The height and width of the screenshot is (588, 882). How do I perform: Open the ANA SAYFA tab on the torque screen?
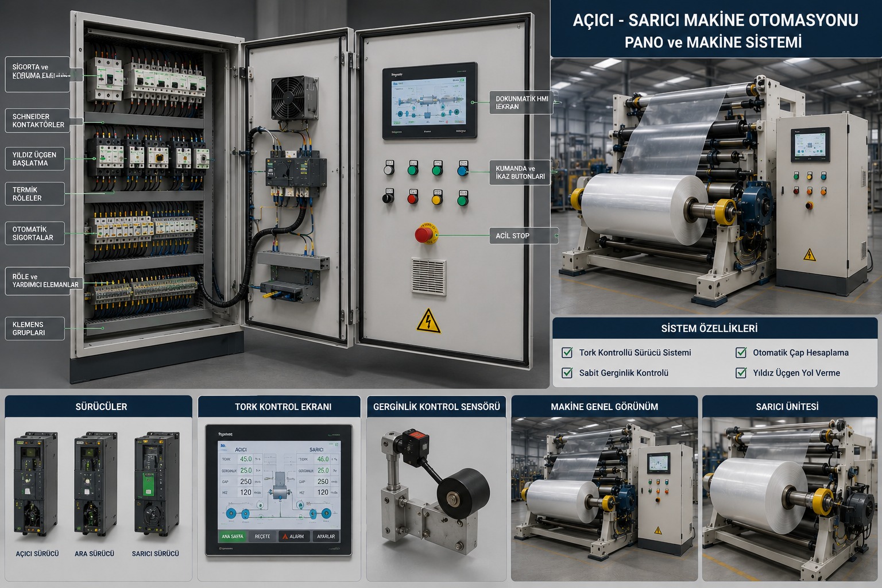tap(233, 536)
